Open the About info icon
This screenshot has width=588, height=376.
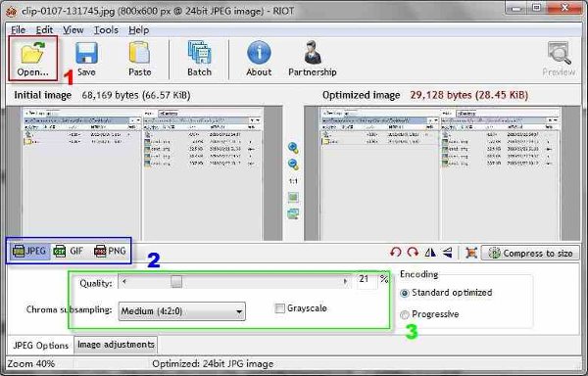pos(259,59)
